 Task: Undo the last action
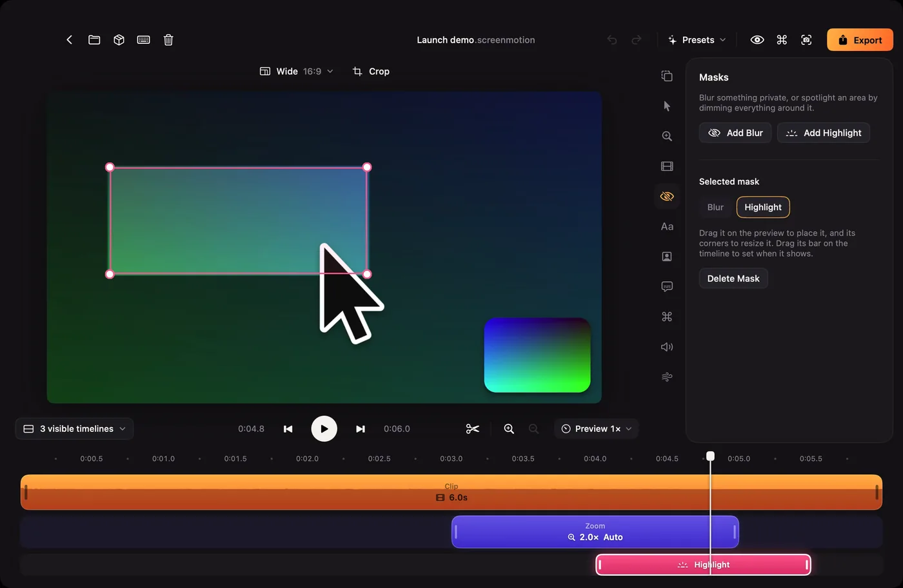[x=612, y=40]
